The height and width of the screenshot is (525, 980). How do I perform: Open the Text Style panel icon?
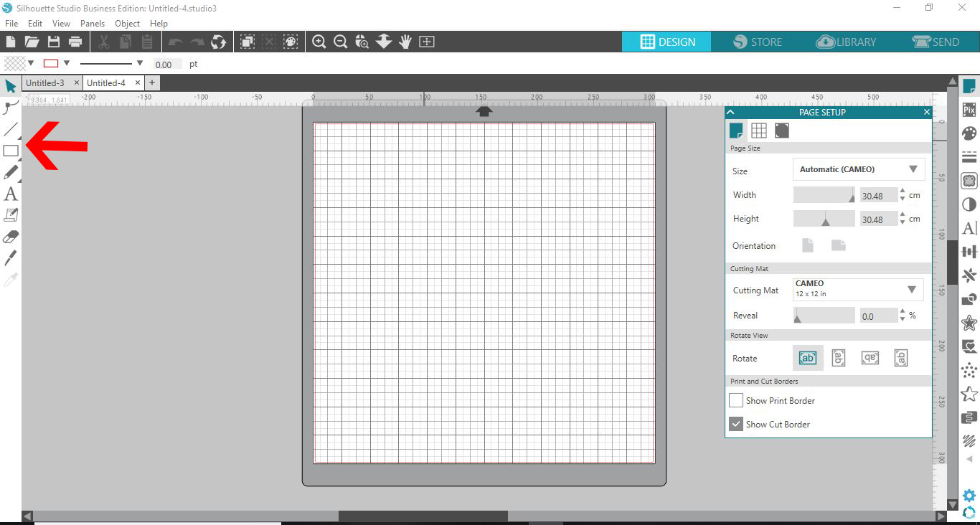pyautogui.click(x=969, y=228)
